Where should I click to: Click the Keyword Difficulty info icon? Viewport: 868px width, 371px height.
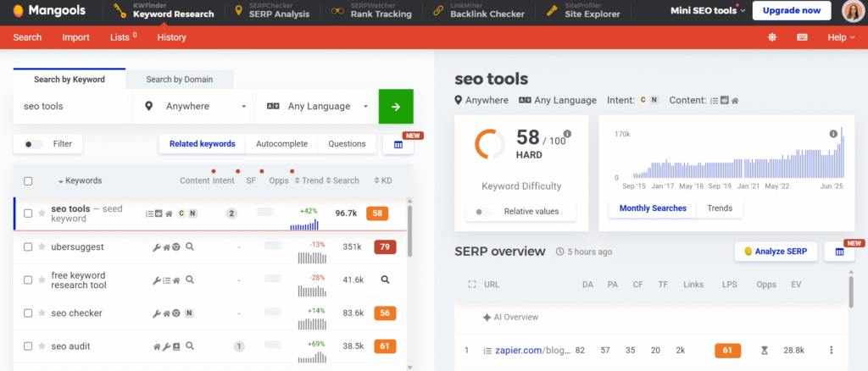click(x=567, y=134)
